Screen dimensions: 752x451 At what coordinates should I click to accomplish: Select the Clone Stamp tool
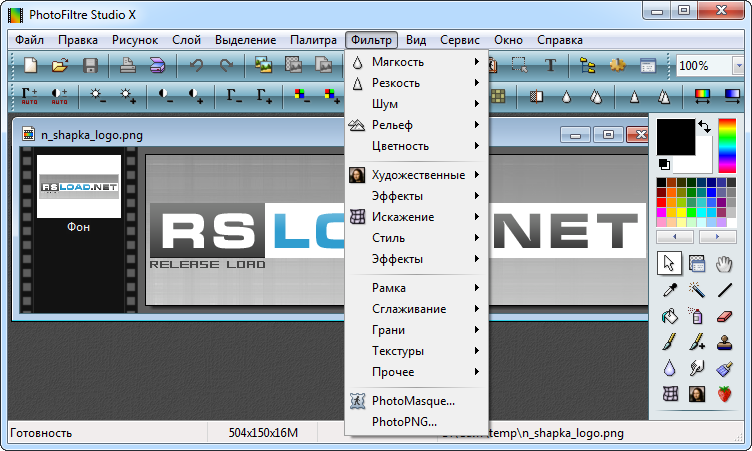click(x=724, y=342)
